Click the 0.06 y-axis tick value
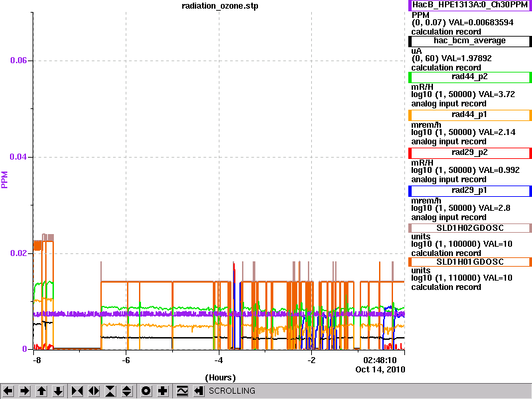Viewport: 532px width, 399px height. pos(19,61)
